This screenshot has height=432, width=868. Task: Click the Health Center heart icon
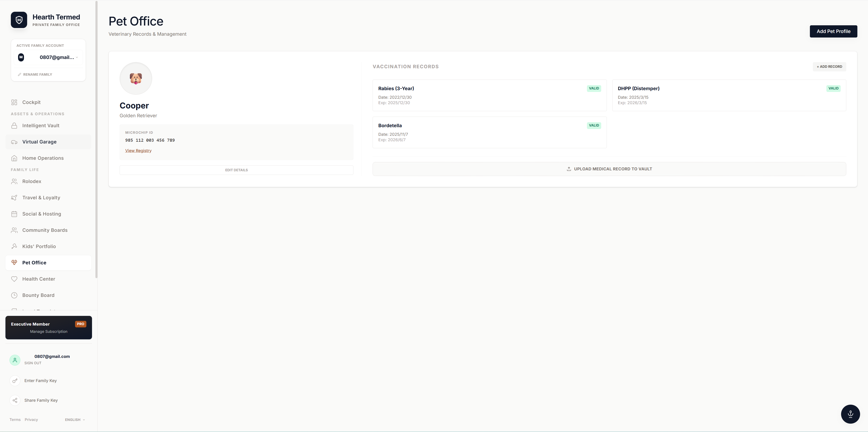14,279
